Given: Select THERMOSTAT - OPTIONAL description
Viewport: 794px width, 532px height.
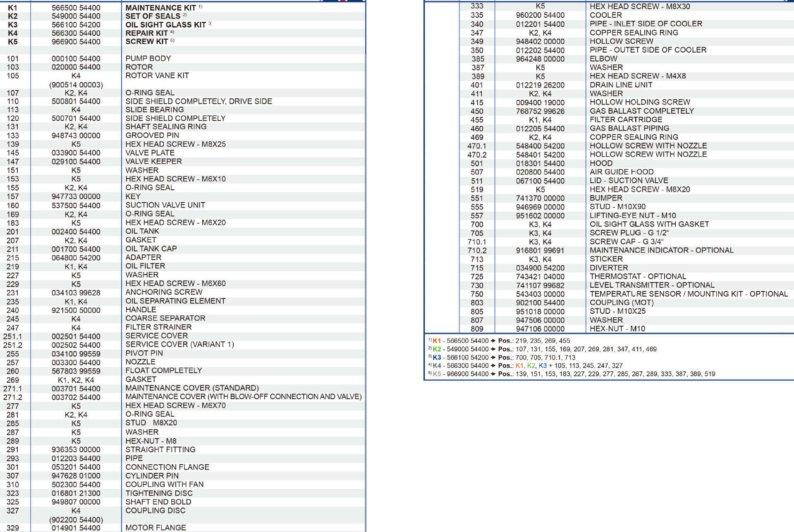Looking at the screenshot, I should (638, 277).
